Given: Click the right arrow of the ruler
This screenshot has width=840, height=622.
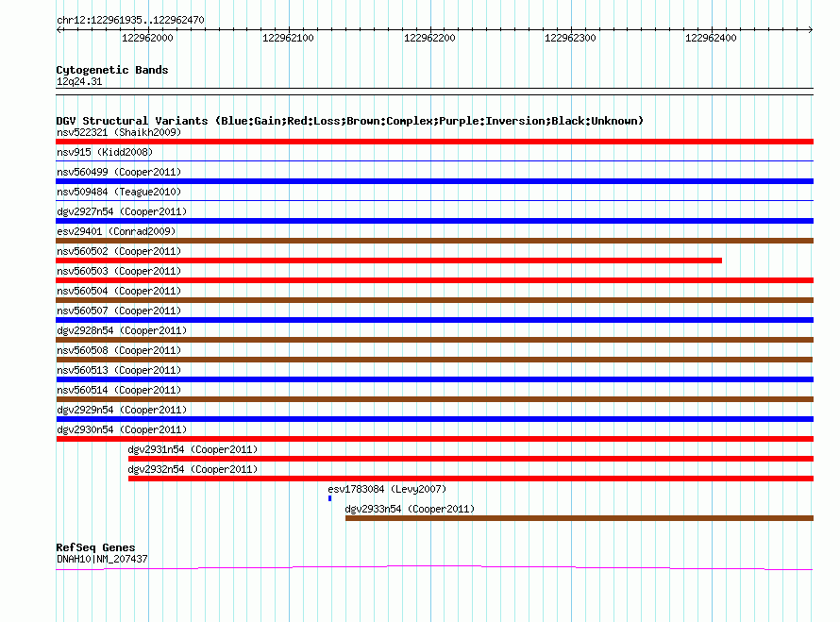Looking at the screenshot, I should click(811, 29).
